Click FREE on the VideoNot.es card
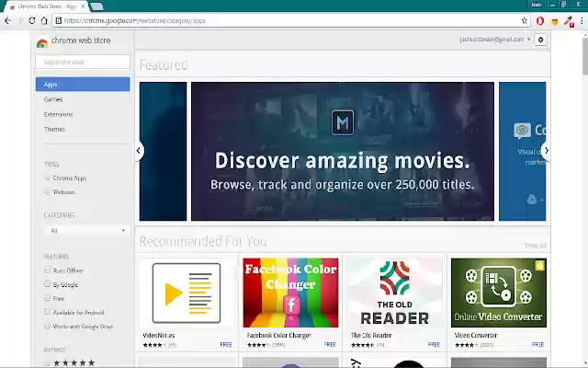The width and height of the screenshot is (588, 368). 226,344
